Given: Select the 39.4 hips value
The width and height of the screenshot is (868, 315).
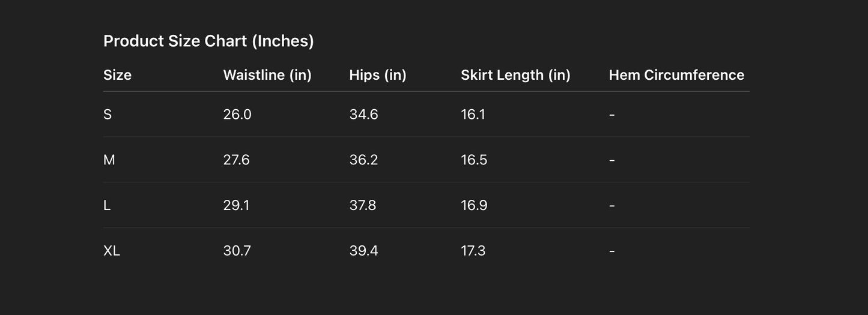Looking at the screenshot, I should tap(363, 251).
